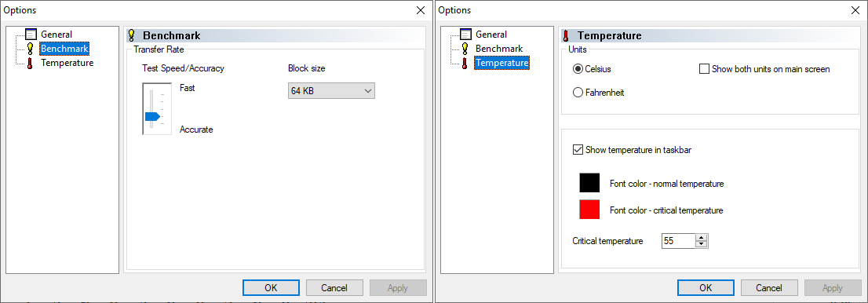Enable Show both units on main screen
This screenshot has height=303, width=868.
click(704, 69)
